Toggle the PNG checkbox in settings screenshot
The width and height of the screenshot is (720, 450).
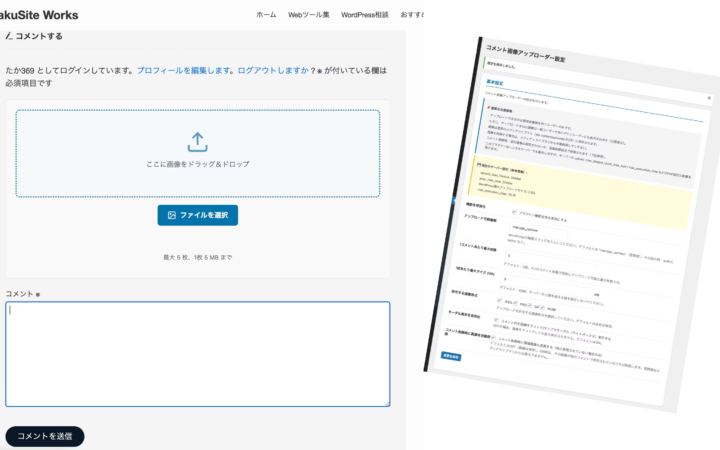click(x=515, y=303)
